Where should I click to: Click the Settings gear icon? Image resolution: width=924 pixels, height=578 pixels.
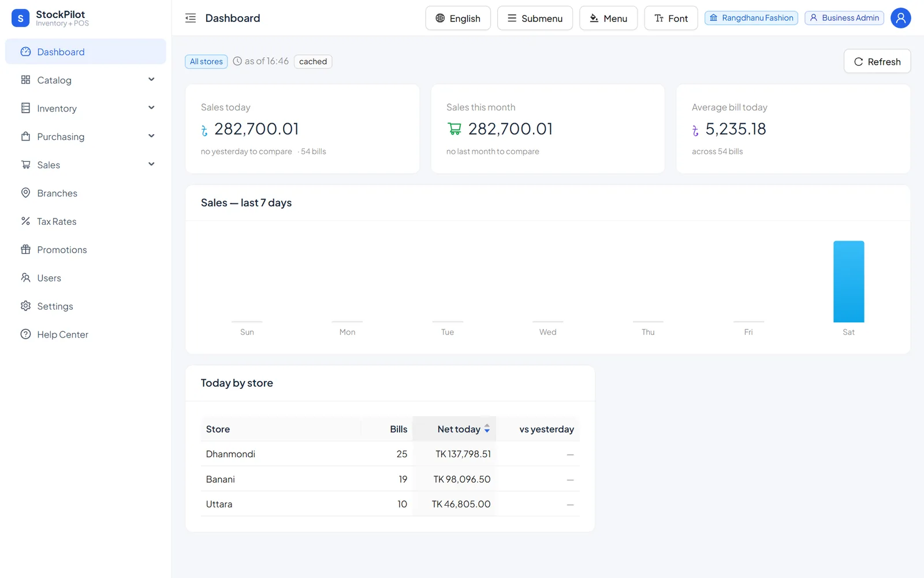coord(25,306)
